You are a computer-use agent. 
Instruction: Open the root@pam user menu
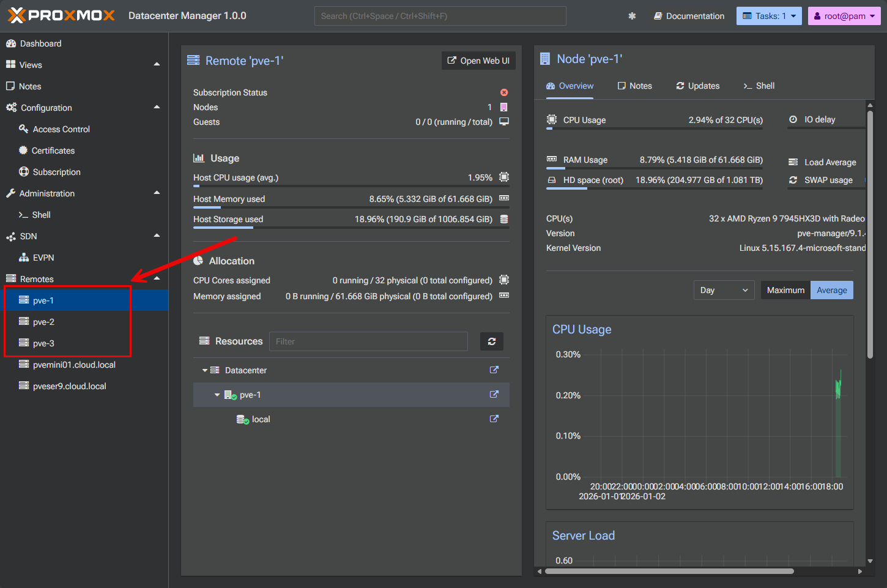pos(844,16)
